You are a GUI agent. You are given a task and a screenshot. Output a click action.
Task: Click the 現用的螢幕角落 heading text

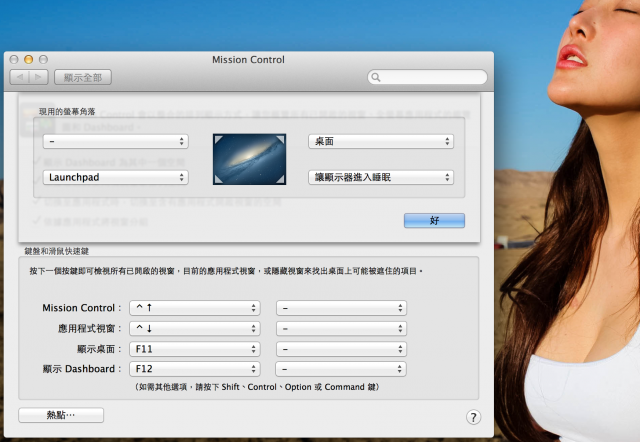(67, 111)
